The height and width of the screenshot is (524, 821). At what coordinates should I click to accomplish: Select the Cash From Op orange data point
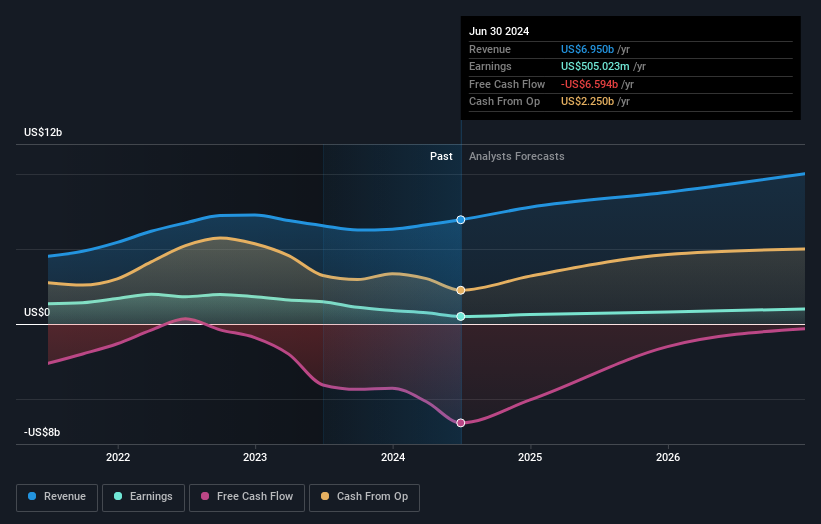coord(460,290)
